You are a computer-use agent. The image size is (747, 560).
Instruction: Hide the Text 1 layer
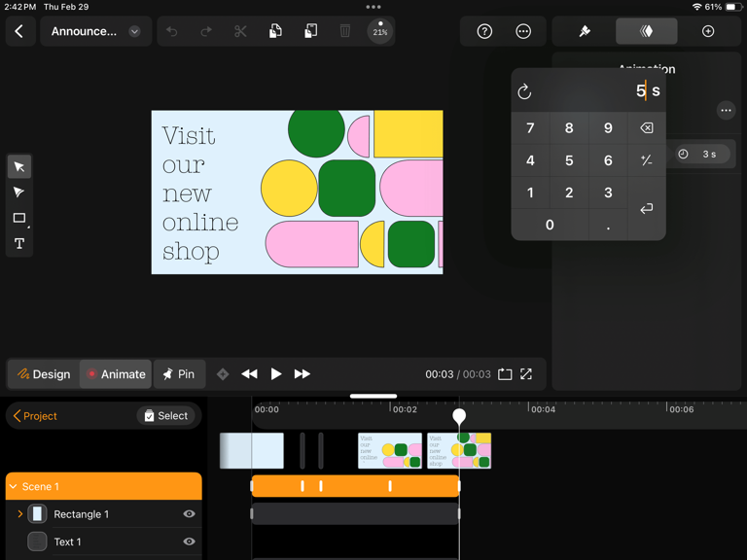(189, 542)
